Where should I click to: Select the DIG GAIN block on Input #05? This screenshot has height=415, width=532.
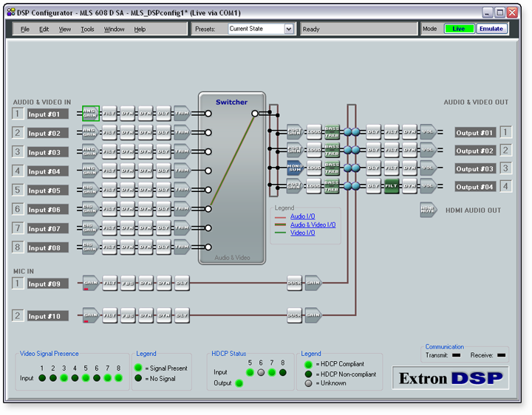click(x=90, y=190)
